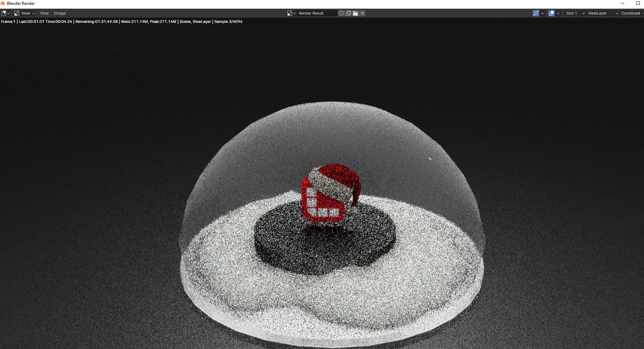The height and width of the screenshot is (349, 644).
Task: Click the Render Result name field
Action: click(x=317, y=13)
